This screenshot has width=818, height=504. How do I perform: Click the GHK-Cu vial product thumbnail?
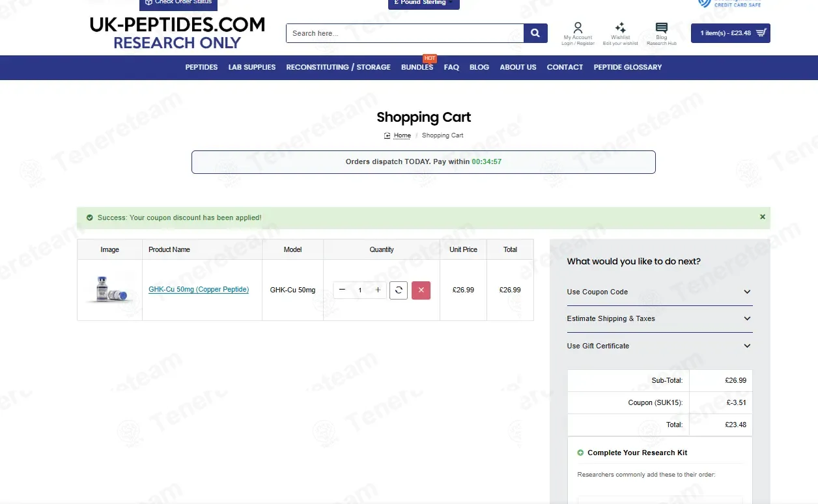point(109,290)
